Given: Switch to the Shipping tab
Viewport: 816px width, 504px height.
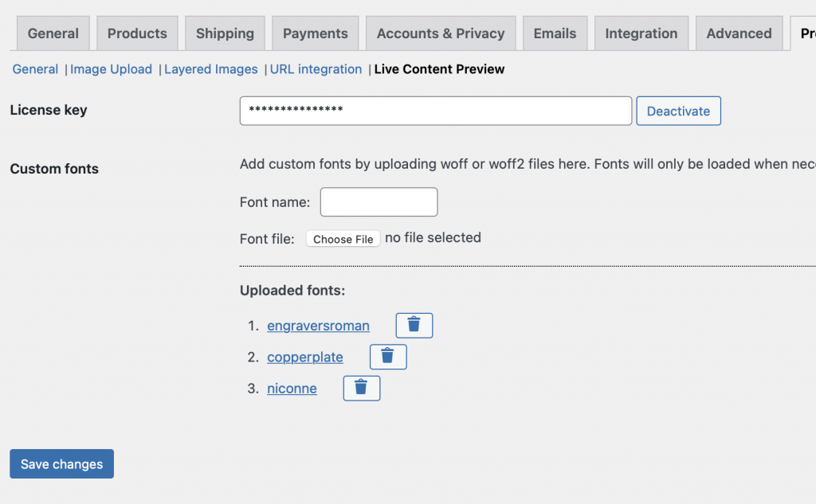Looking at the screenshot, I should pyautogui.click(x=225, y=33).
